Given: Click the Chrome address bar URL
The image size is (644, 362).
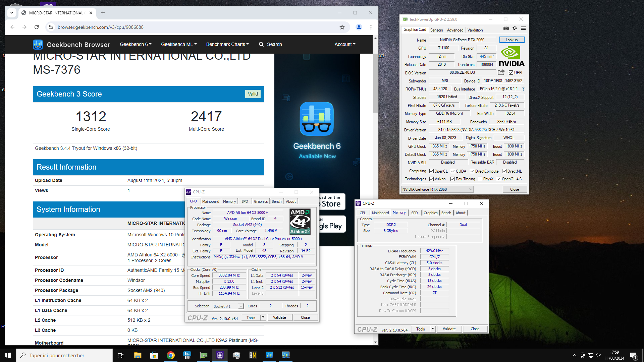Looking at the screenshot, I should [x=100, y=27].
